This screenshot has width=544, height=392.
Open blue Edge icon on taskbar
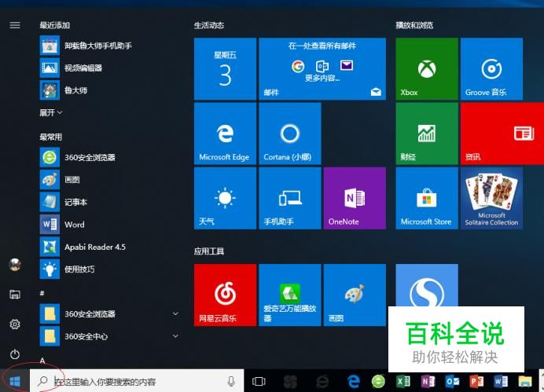[x=354, y=382]
